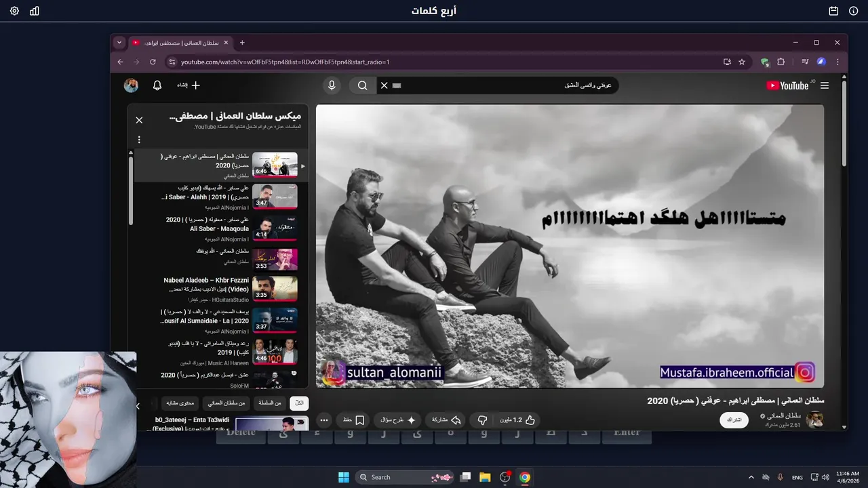The width and height of the screenshot is (868, 488).
Task: Switch ENG input language in tray
Action: (797, 477)
